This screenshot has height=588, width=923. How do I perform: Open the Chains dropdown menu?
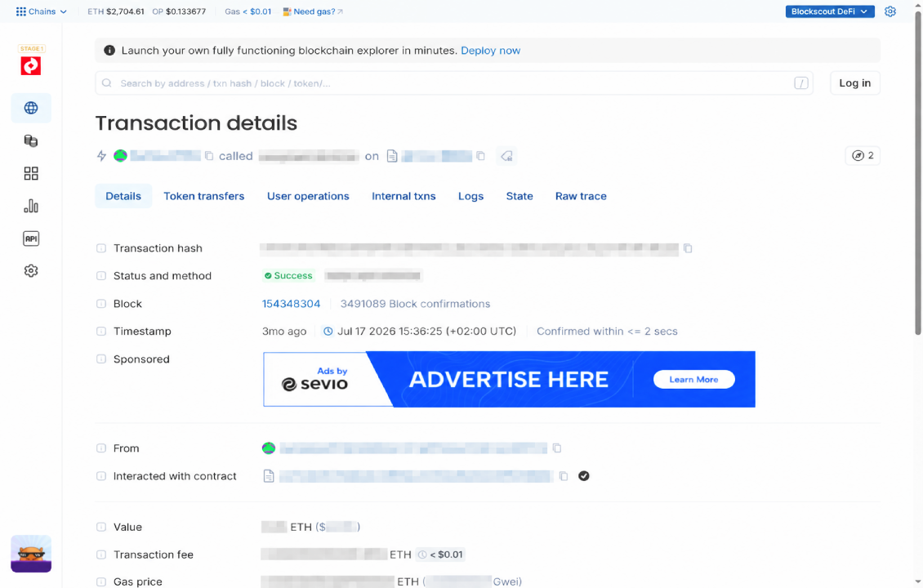[41, 11]
